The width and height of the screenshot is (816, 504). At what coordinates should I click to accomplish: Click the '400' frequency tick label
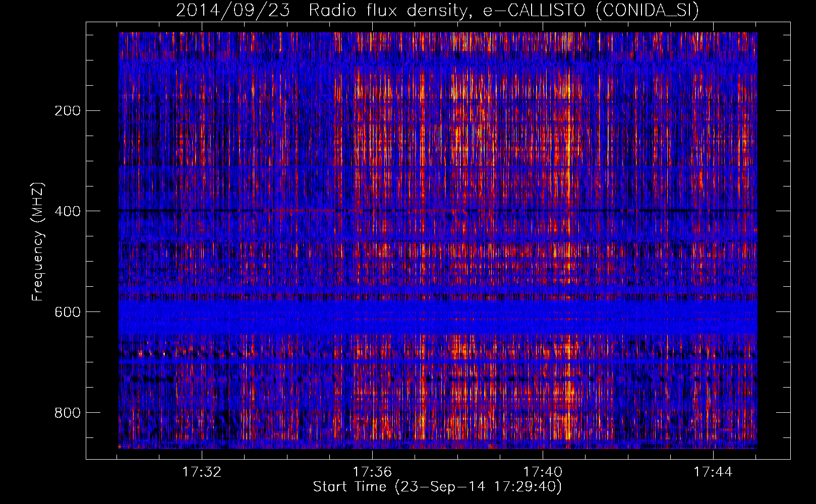coord(68,211)
